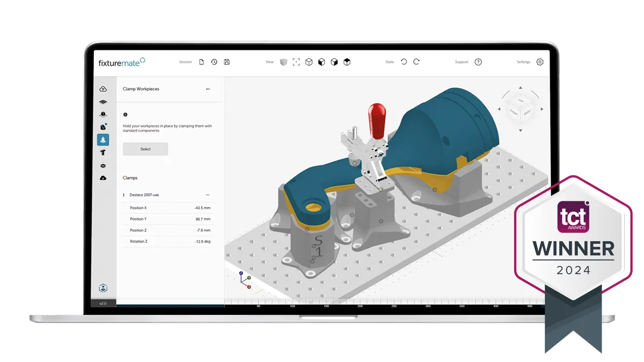Open the user account icon

[x=103, y=289]
